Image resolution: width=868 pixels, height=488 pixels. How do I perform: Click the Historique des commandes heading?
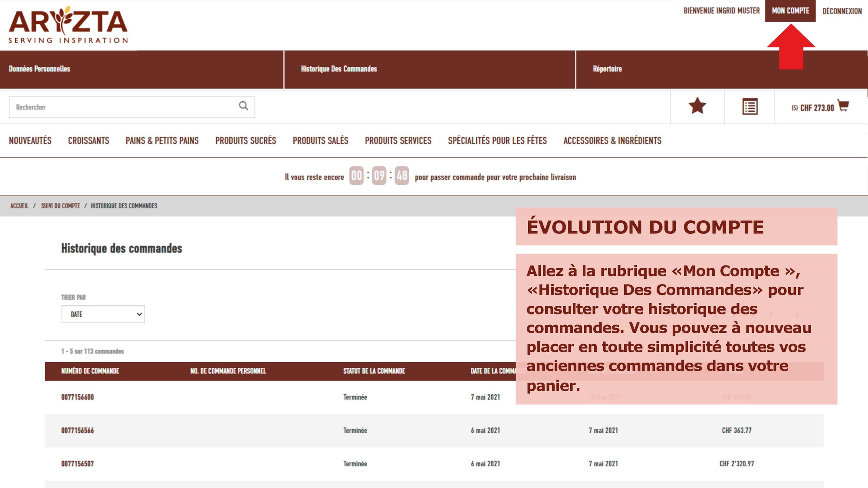pyautogui.click(x=122, y=248)
